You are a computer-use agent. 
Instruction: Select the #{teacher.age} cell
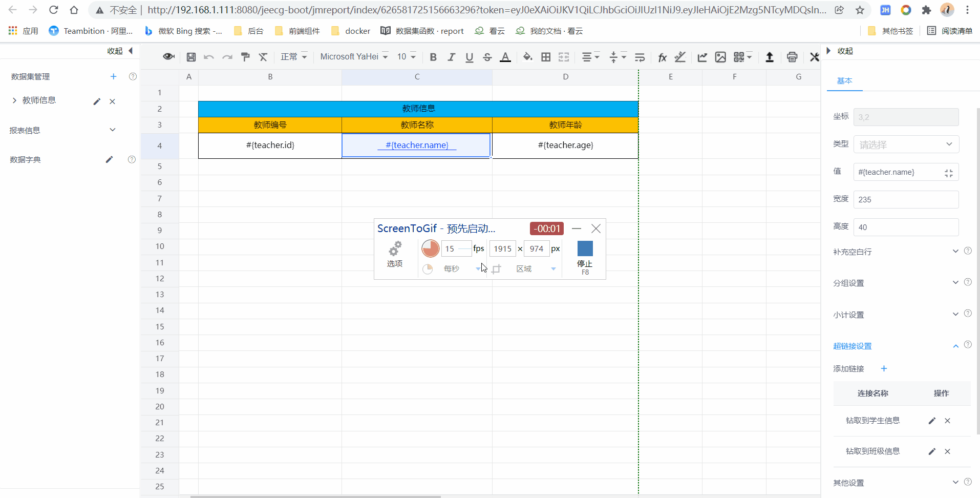point(565,146)
